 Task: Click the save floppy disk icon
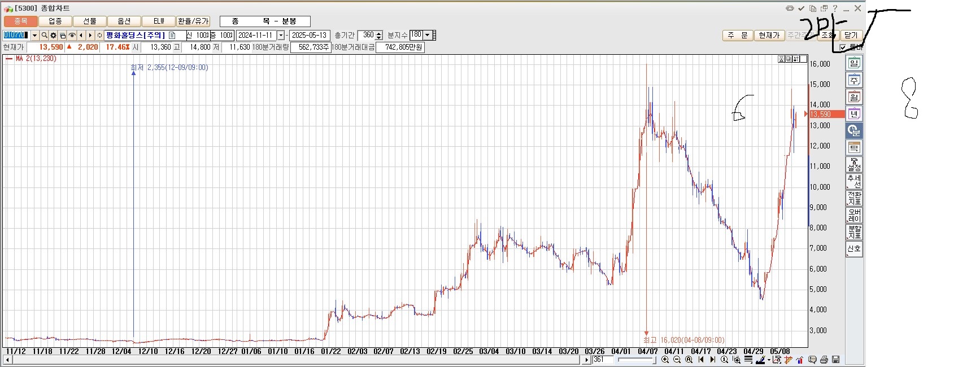[836, 360]
